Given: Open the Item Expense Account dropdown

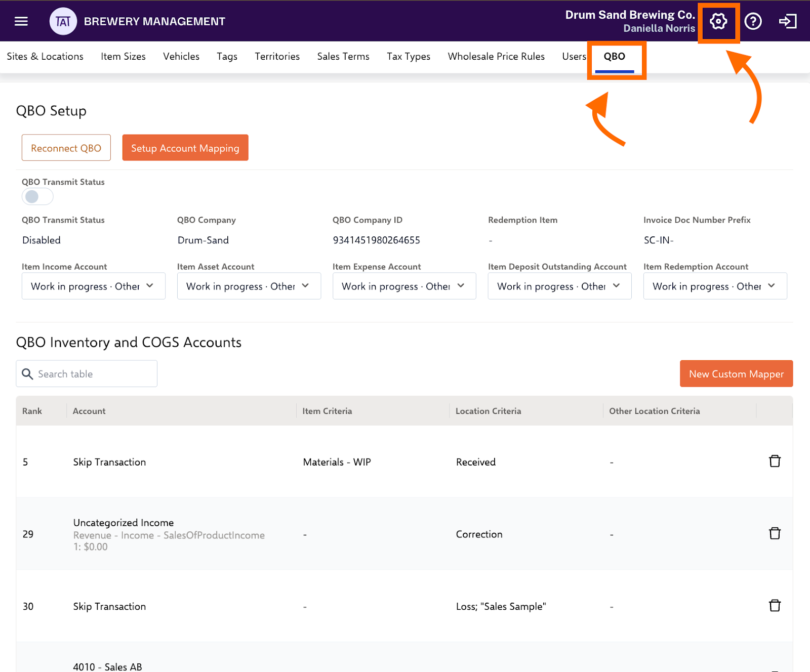Looking at the screenshot, I should [x=404, y=286].
